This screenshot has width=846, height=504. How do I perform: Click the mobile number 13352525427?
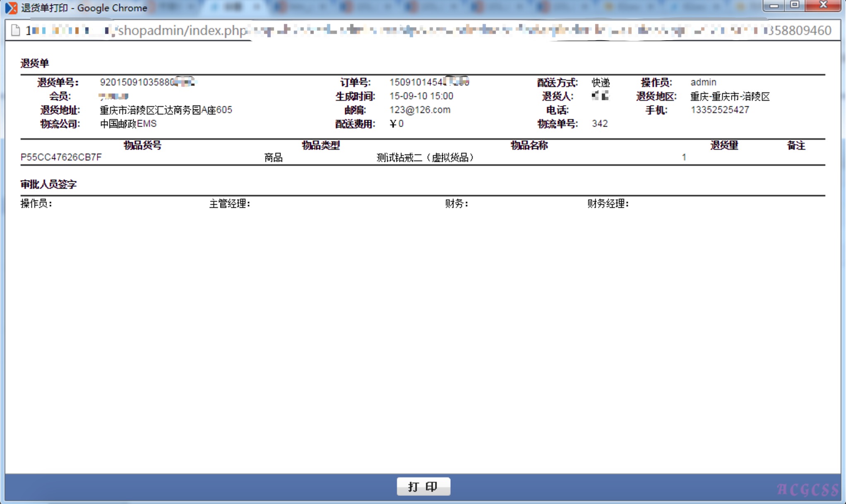point(719,110)
